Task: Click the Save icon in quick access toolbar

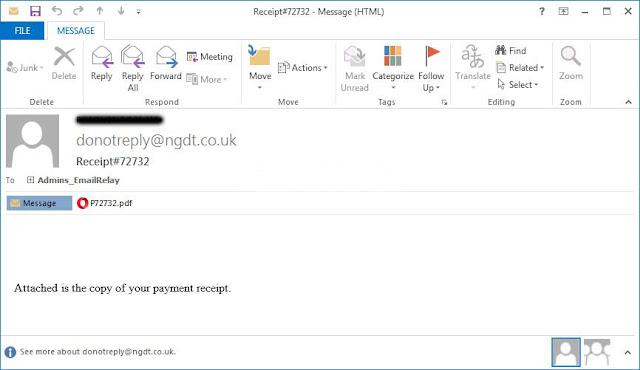Action: coord(35,11)
